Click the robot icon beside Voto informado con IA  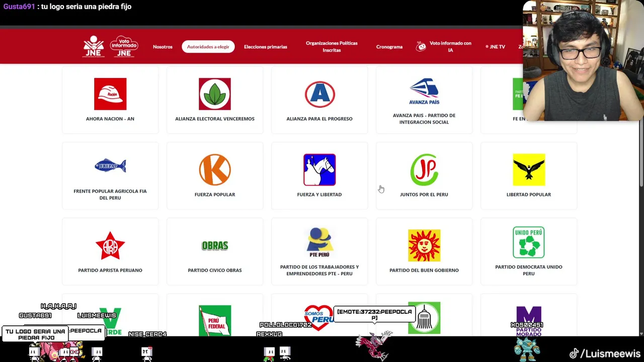pos(421,47)
